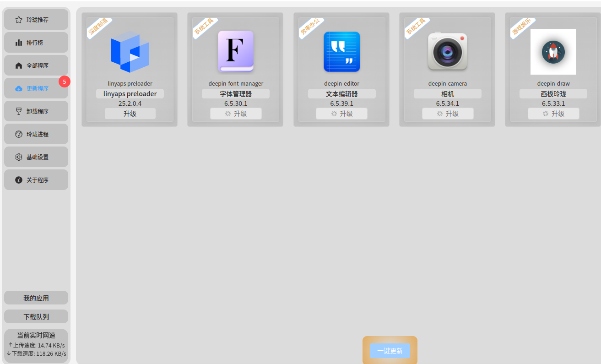The height and width of the screenshot is (364, 601).
Task: Open the deepin-font-manager F book icon
Action: click(x=236, y=52)
